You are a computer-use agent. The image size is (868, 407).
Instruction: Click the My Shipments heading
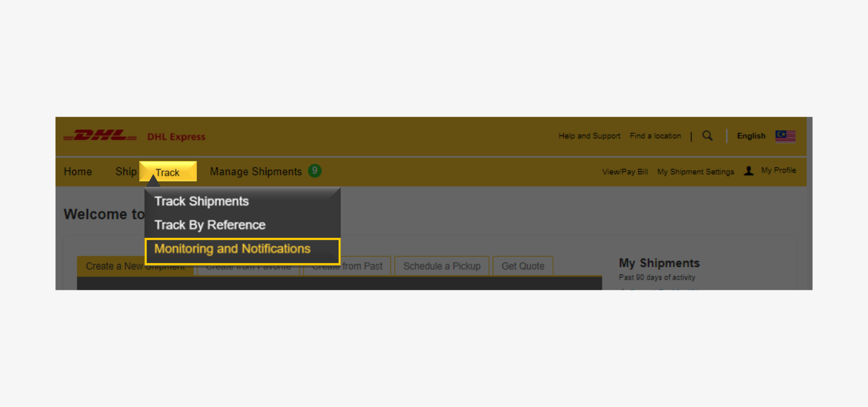(659, 263)
